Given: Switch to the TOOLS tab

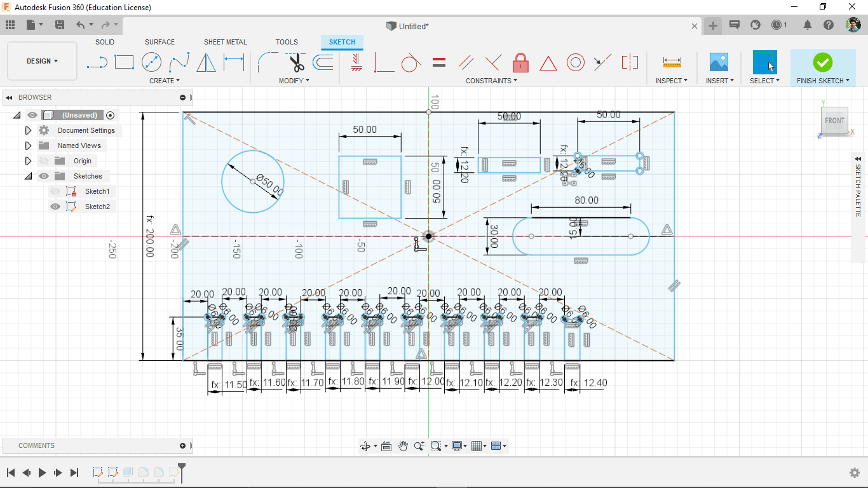Looking at the screenshot, I should (287, 42).
